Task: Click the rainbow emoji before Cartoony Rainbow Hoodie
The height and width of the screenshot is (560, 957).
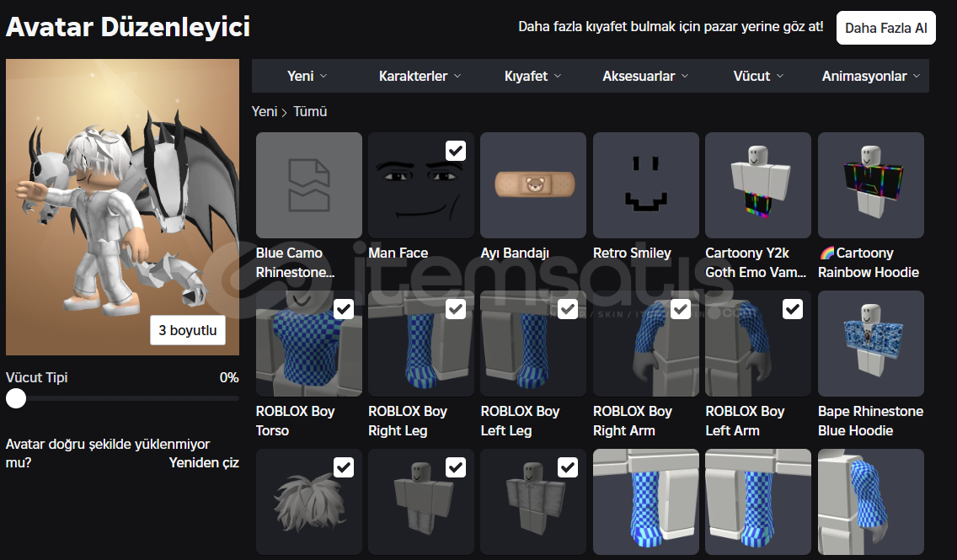Action: pyautogui.click(x=826, y=253)
